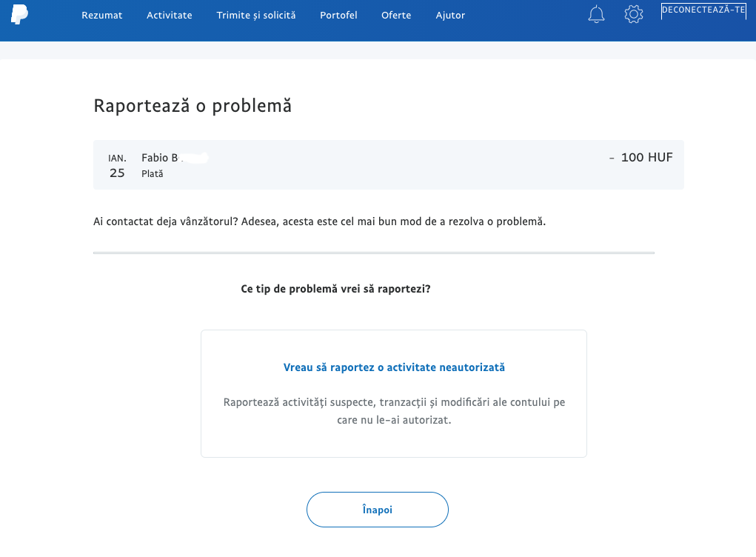
Task: Click the IAN. 25 transaction date
Action: pos(117,164)
